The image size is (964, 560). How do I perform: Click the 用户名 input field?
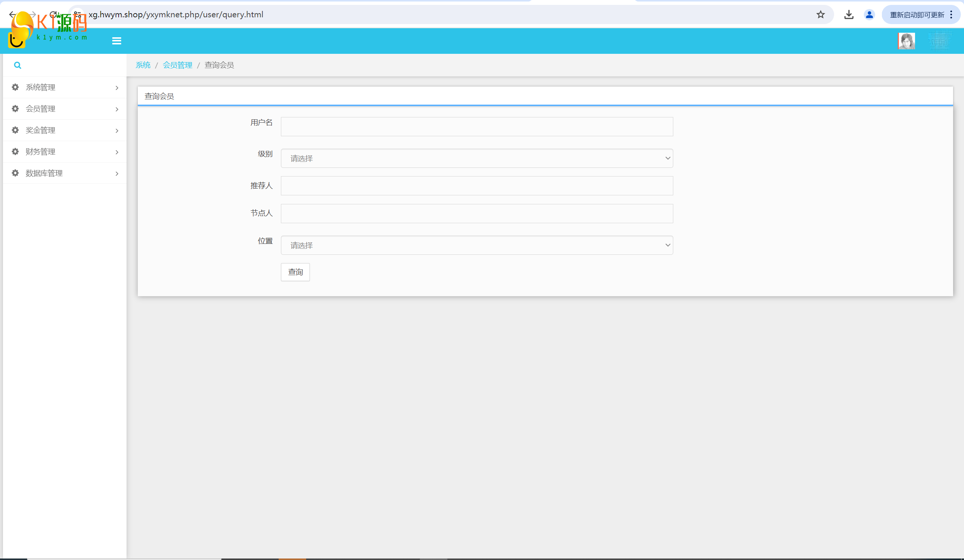click(477, 126)
